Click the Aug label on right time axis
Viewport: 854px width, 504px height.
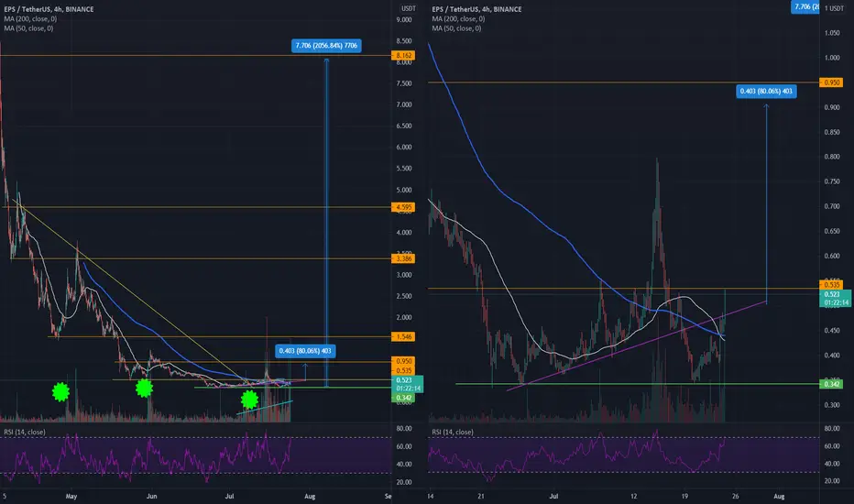[x=780, y=497]
